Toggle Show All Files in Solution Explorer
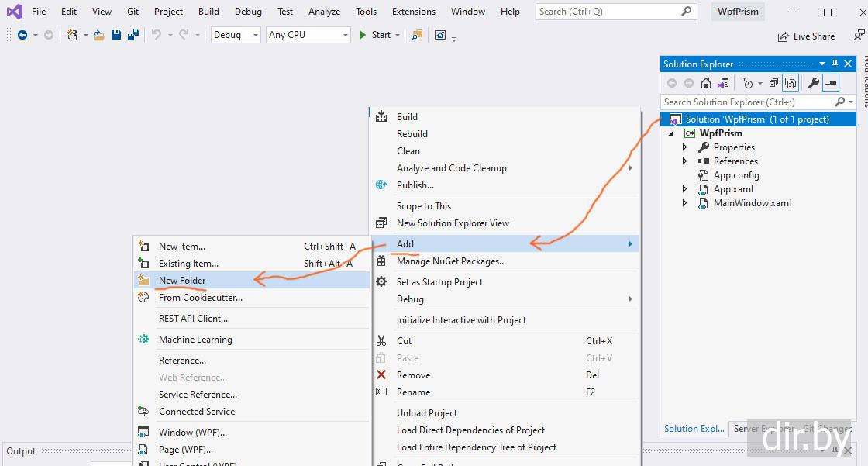Image resolution: width=868 pixels, height=466 pixels. pos(790,83)
